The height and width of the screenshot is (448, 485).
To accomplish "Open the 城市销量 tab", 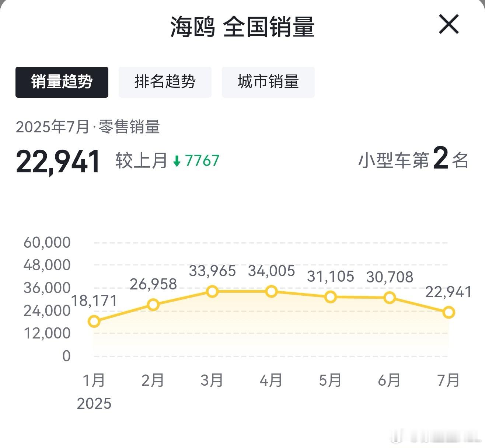I will pyautogui.click(x=268, y=82).
